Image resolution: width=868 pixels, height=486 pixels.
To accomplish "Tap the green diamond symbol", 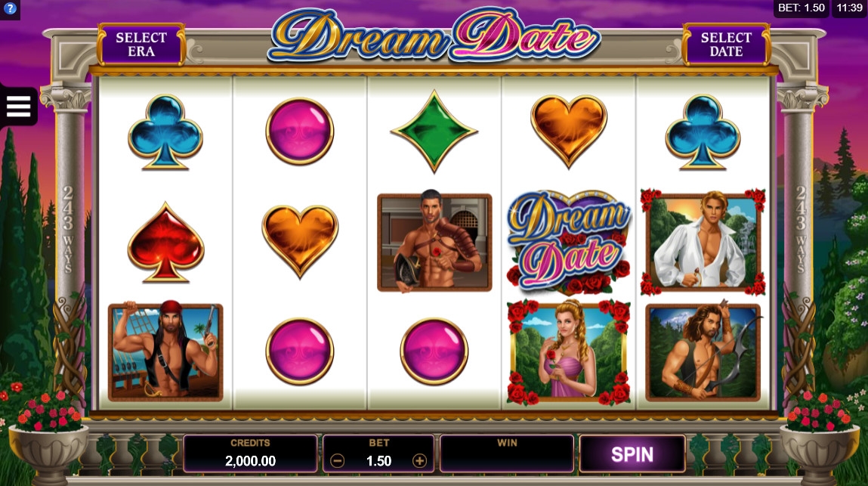I will pos(434,132).
